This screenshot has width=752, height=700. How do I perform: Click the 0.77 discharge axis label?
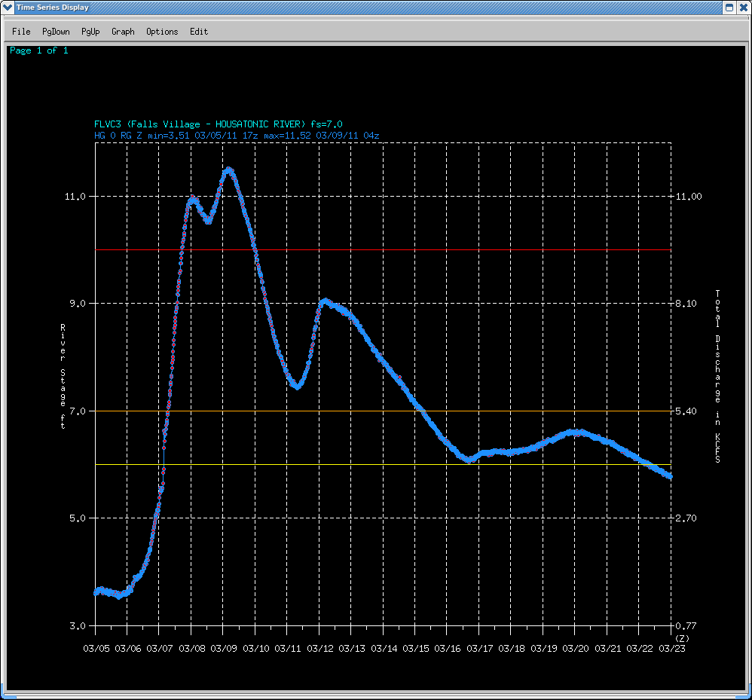tap(686, 625)
